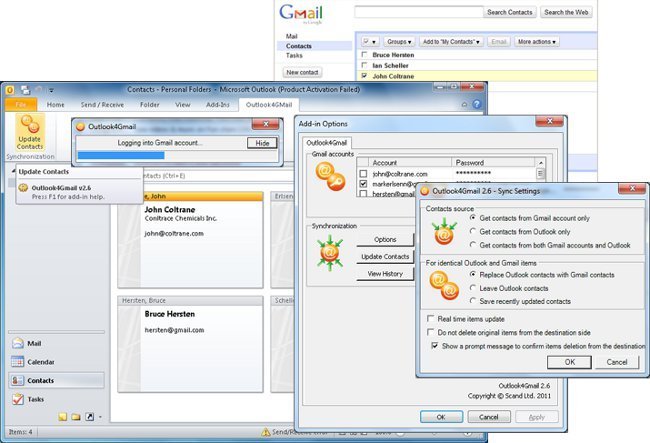Open the File tab in Outlook
This screenshot has height=443, width=650.
[x=20, y=103]
